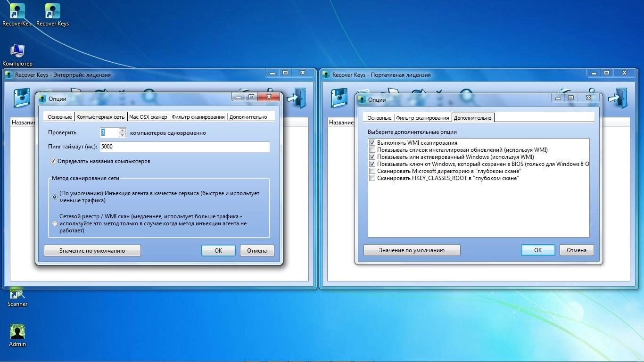This screenshot has height=362, width=644.
Task: Enable Показывать список инсталлирован обновлений
Action: point(372,150)
